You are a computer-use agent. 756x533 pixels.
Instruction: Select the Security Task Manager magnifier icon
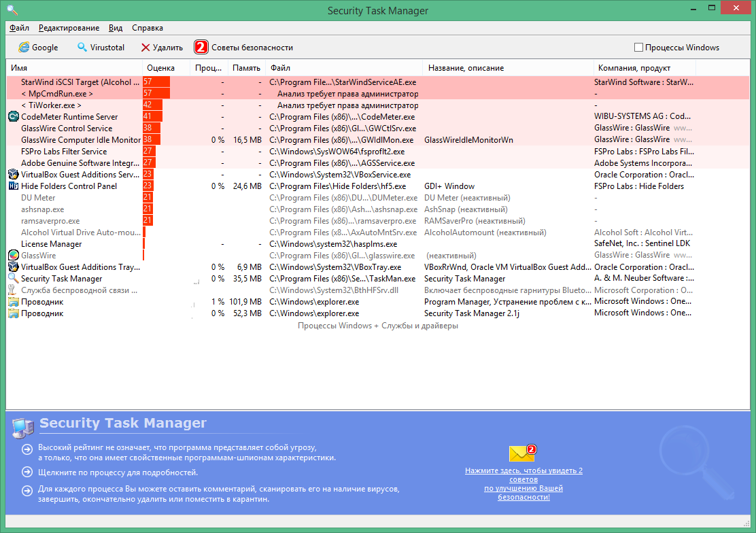pyautogui.click(x=12, y=278)
